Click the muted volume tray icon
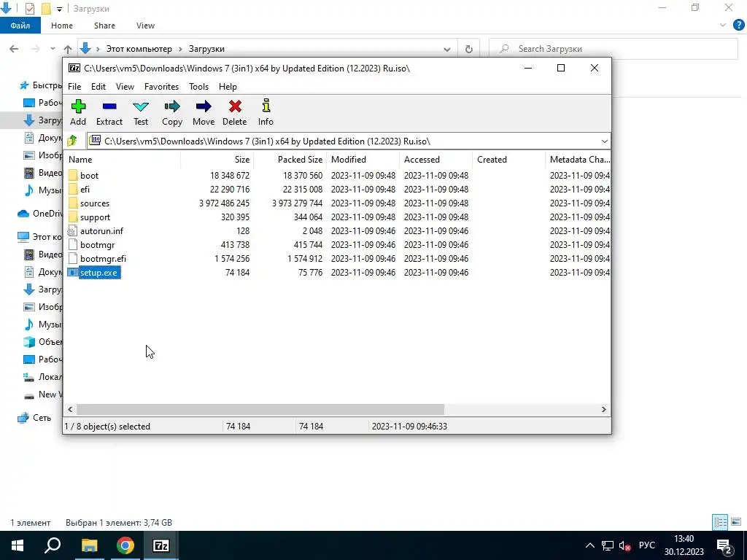747x560 pixels. [624, 545]
